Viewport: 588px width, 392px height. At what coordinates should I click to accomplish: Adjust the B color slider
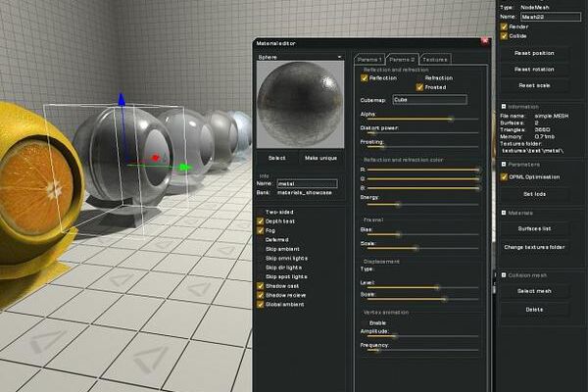(x=422, y=188)
